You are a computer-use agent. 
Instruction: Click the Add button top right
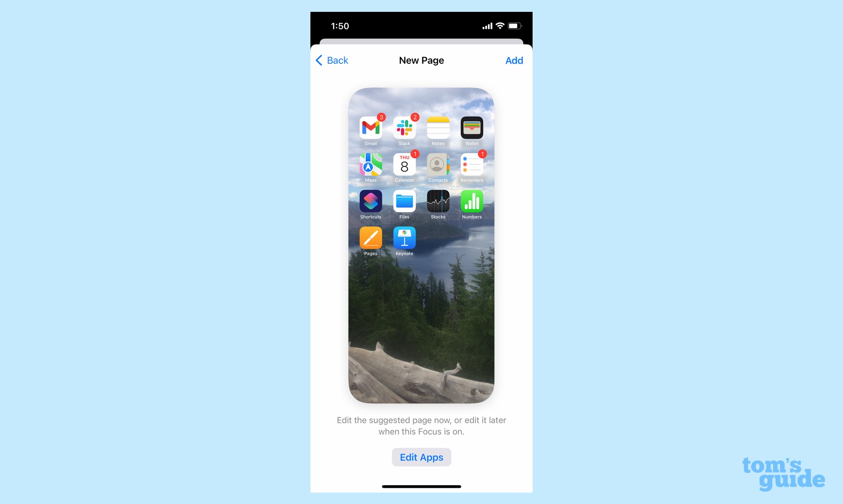click(x=514, y=60)
